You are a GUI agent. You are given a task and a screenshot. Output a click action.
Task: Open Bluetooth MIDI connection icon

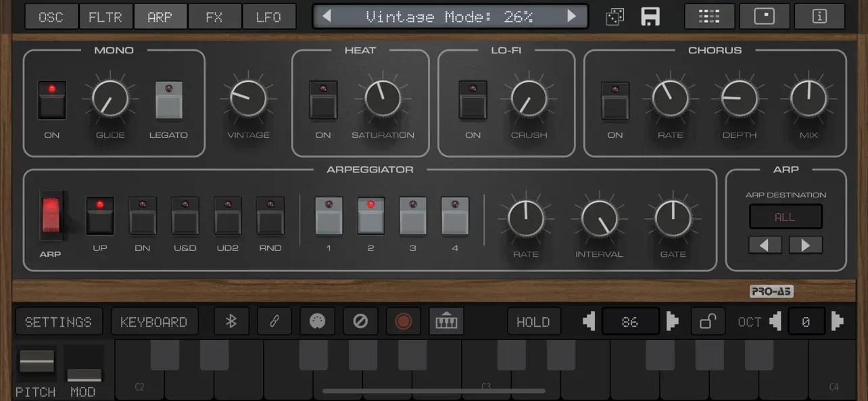(x=231, y=321)
